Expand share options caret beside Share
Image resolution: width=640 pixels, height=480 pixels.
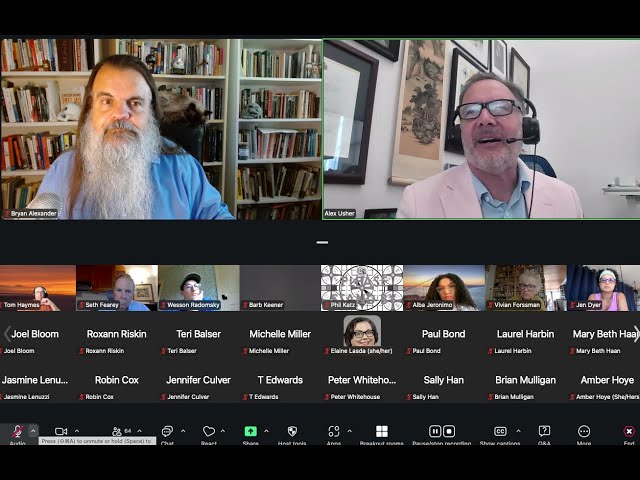(x=266, y=431)
